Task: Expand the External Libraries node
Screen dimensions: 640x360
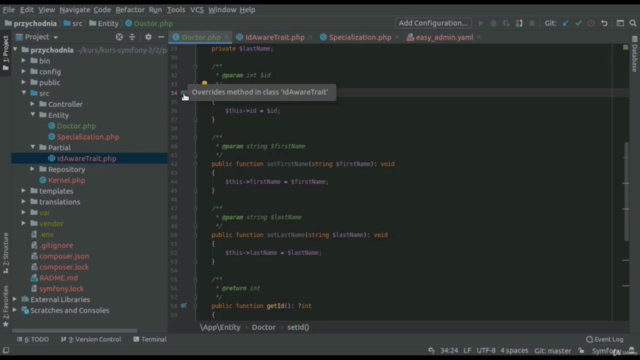Action: (x=15, y=299)
